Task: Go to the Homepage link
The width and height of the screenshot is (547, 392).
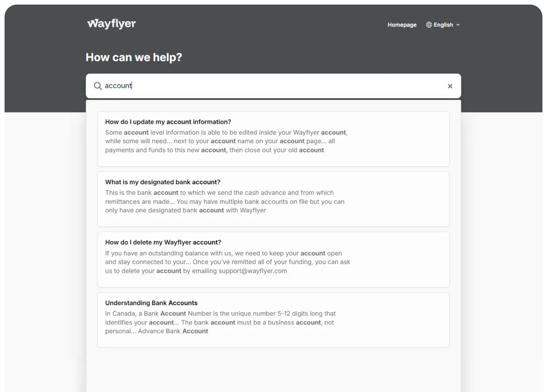Action: pos(402,25)
